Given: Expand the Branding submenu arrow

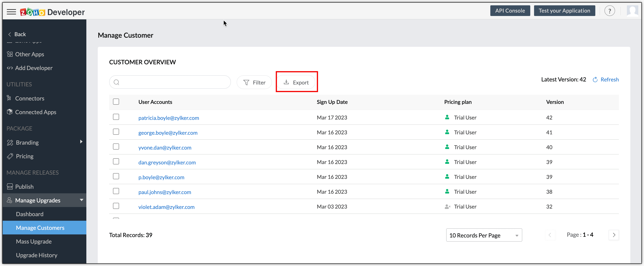Looking at the screenshot, I should (81, 142).
